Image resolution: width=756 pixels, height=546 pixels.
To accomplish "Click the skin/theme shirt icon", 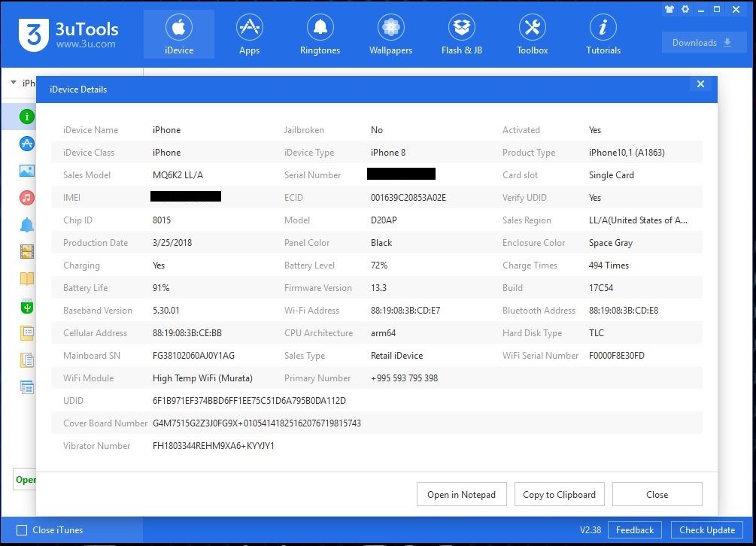I will [669, 10].
